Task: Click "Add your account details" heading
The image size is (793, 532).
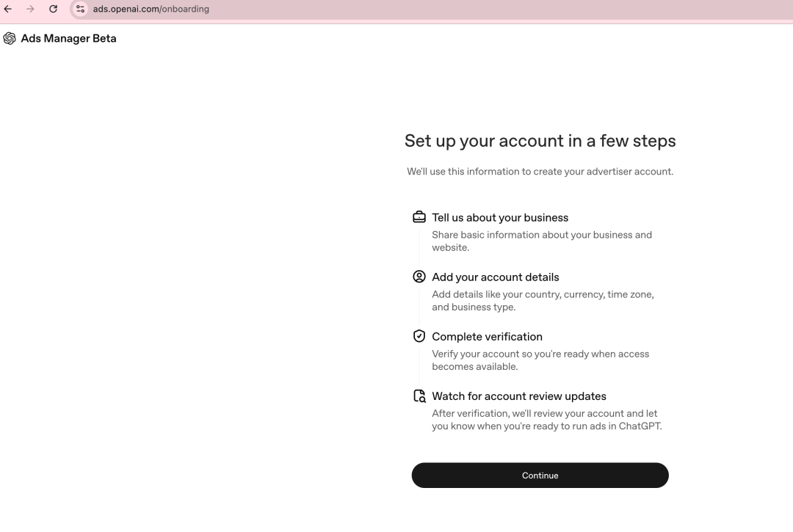Action: [496, 277]
